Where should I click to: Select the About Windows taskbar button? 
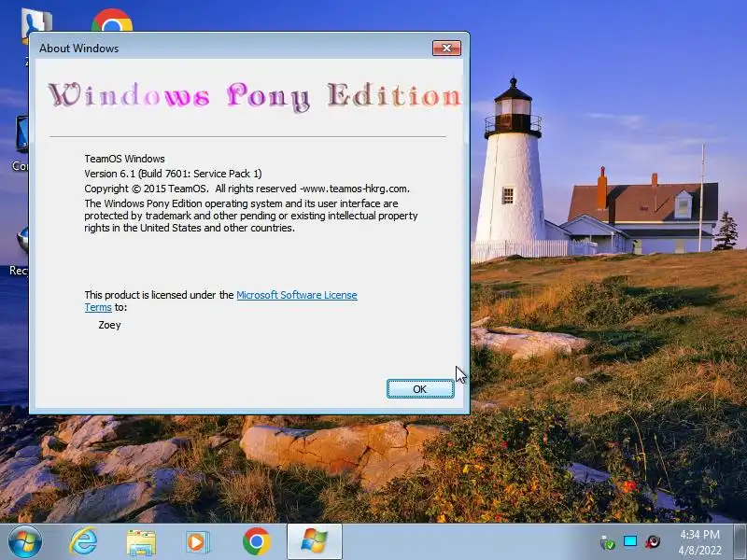pos(315,542)
